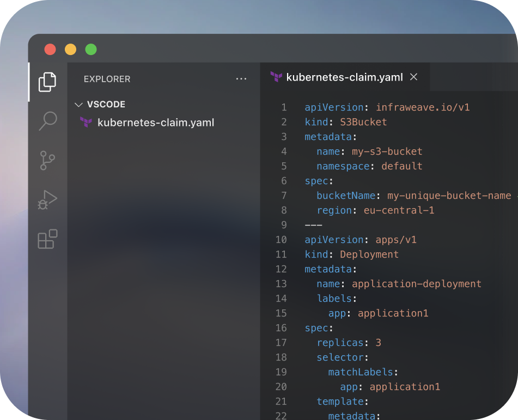This screenshot has width=518, height=420.
Task: Collapse the VSCODE folder section
Action: (79, 105)
